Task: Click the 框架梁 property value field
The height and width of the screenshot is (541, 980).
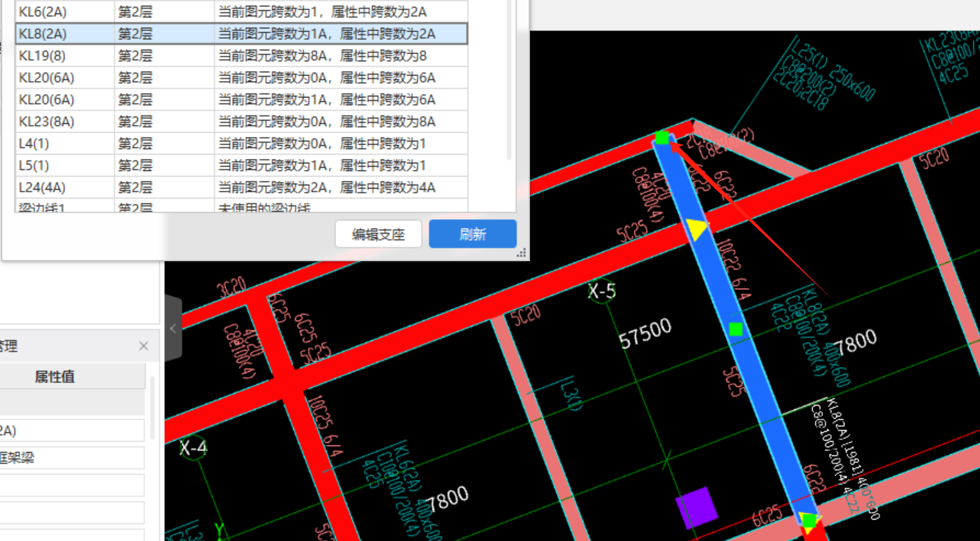Action: 72,458
